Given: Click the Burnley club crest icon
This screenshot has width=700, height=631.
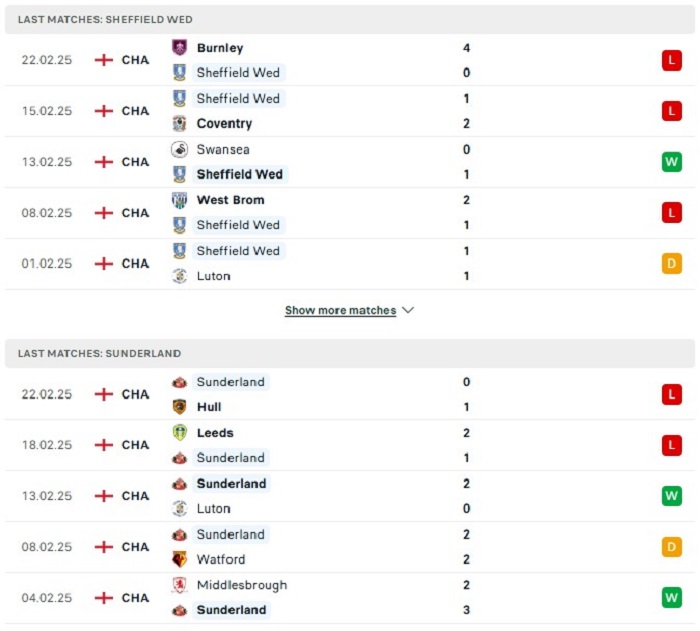Looking at the screenshot, I should coord(179,47).
